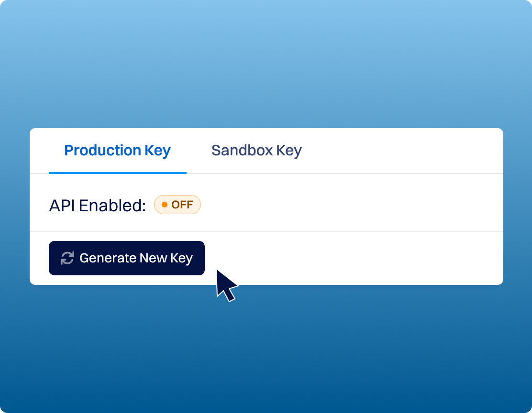Select the Production Key tab
Image resolution: width=532 pixels, height=413 pixels.
tap(117, 151)
